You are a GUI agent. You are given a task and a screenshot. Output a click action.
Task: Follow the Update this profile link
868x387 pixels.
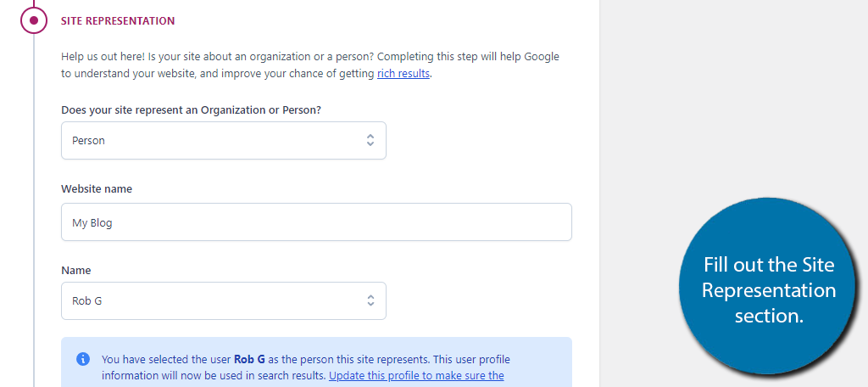tap(416, 375)
